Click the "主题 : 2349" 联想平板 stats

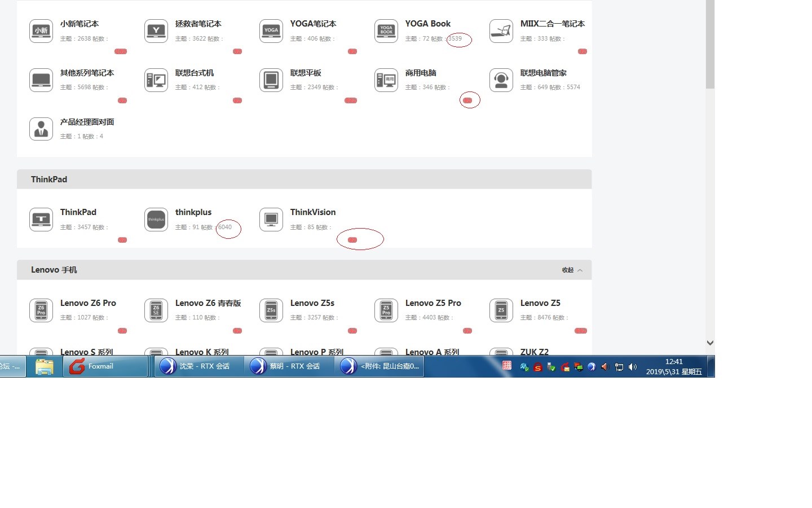(306, 87)
